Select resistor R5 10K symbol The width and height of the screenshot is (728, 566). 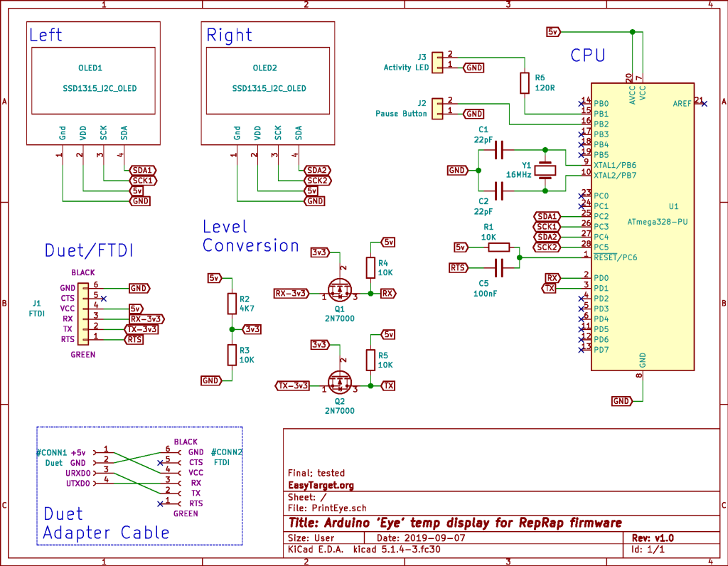pyautogui.click(x=370, y=360)
